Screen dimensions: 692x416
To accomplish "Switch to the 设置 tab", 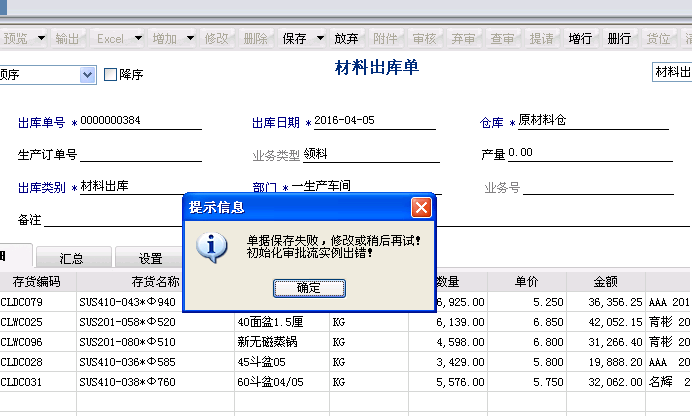I will [149, 258].
